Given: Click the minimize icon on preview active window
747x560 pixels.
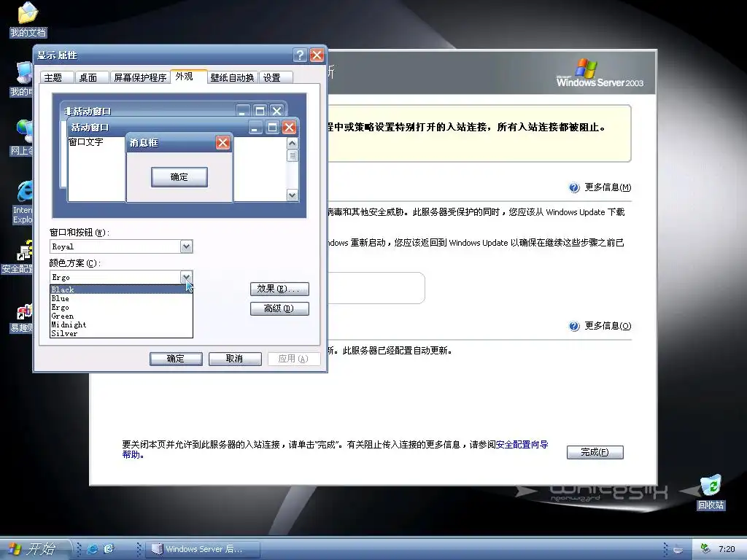Looking at the screenshot, I should (255, 127).
